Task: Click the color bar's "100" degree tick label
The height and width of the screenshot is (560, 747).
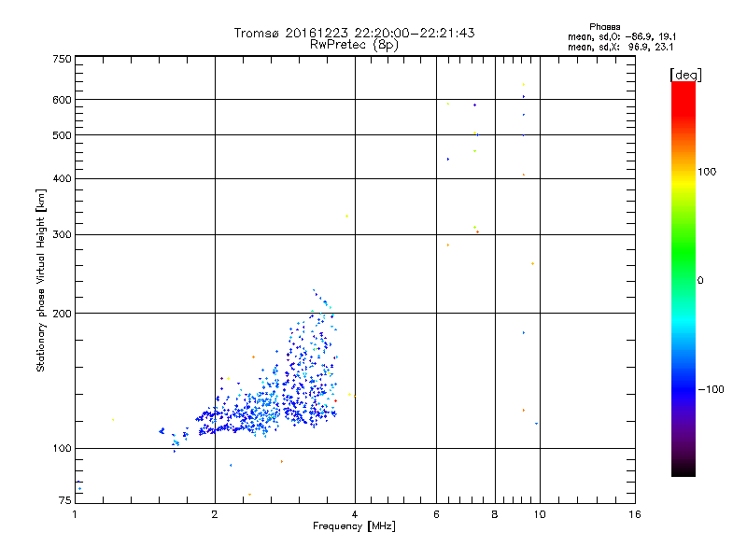Action: tap(707, 172)
